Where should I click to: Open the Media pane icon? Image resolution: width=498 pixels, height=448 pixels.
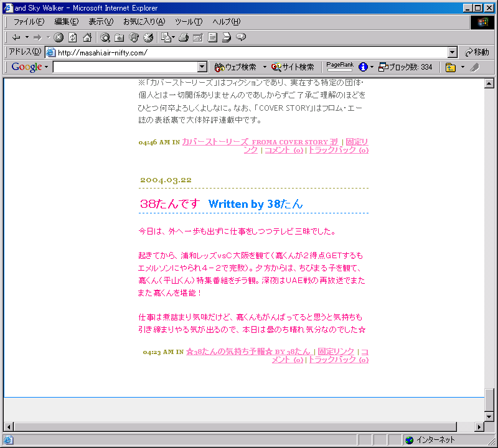134,37
